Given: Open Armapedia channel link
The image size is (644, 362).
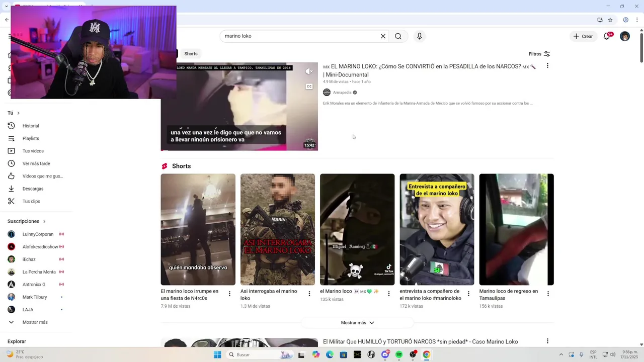Looking at the screenshot, I should 342,93.
